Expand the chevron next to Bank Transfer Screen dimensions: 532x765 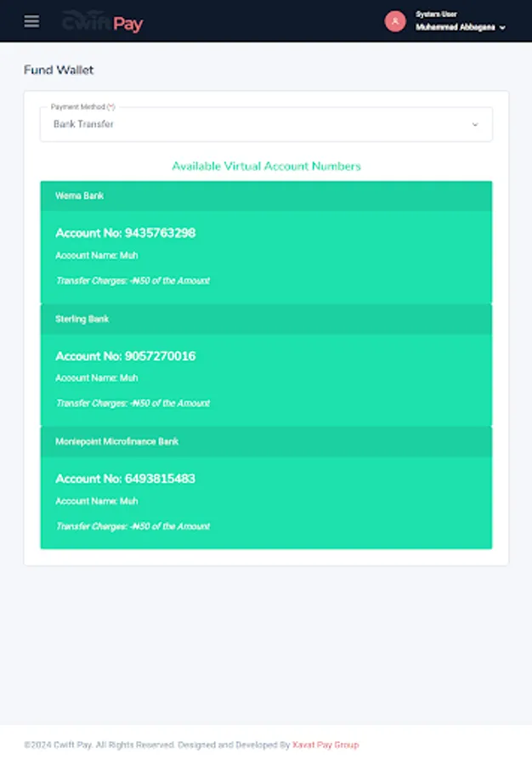[x=475, y=124]
